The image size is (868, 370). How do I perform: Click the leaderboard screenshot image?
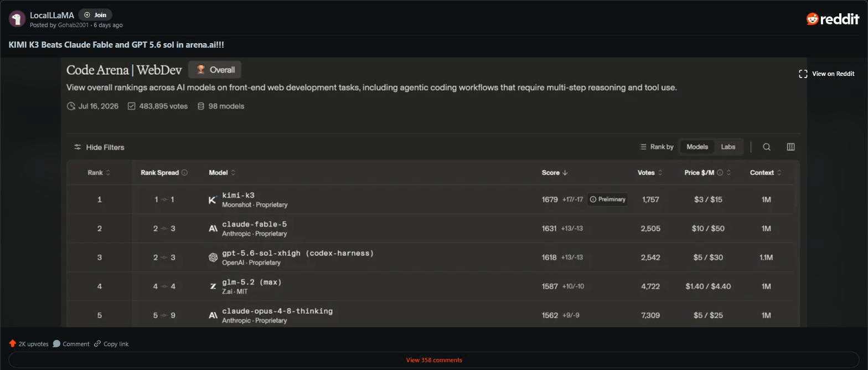pos(434,192)
